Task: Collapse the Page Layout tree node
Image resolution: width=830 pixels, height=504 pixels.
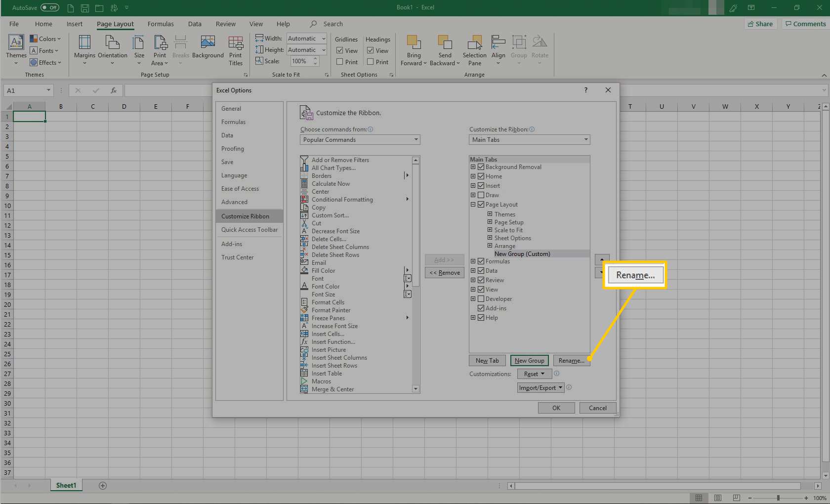Action: tap(473, 205)
